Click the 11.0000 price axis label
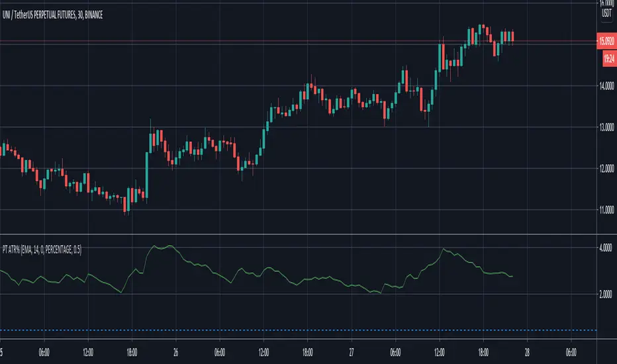This screenshot has width=617, height=364. click(606, 210)
